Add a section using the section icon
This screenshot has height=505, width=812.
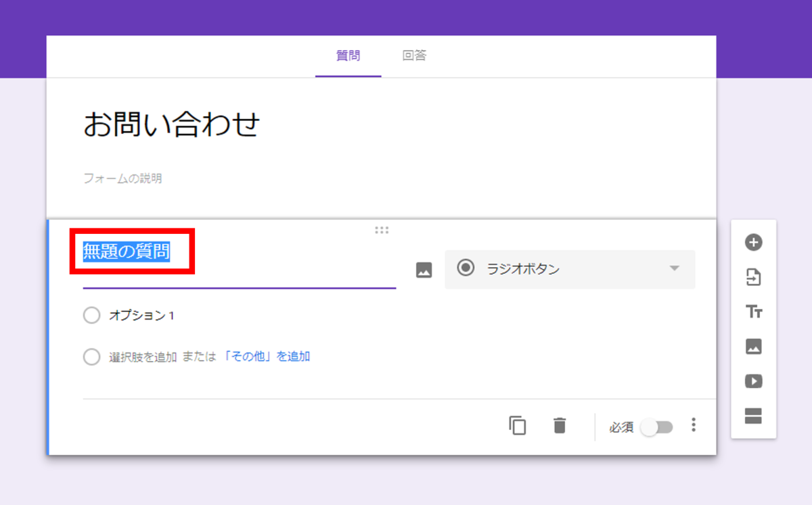coord(753,416)
